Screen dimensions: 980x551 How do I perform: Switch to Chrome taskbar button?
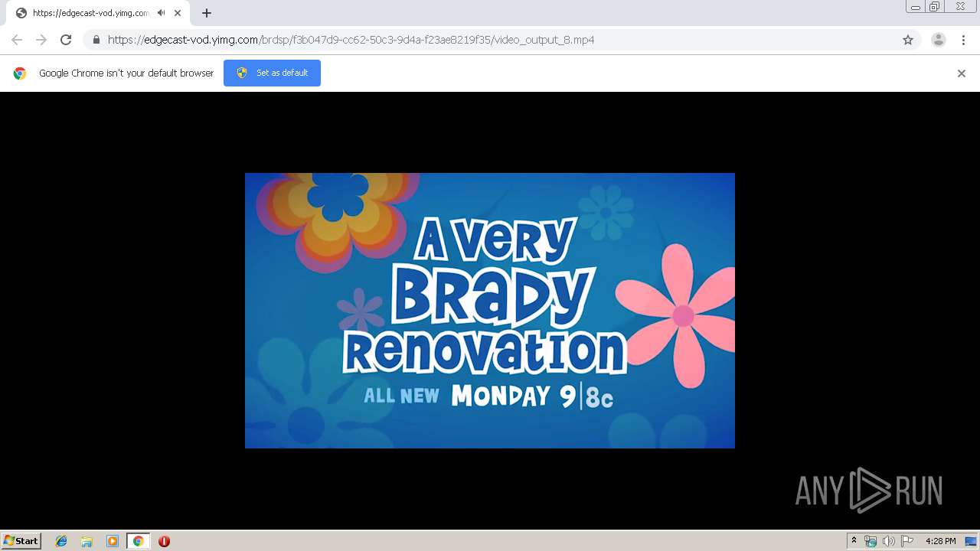point(138,541)
